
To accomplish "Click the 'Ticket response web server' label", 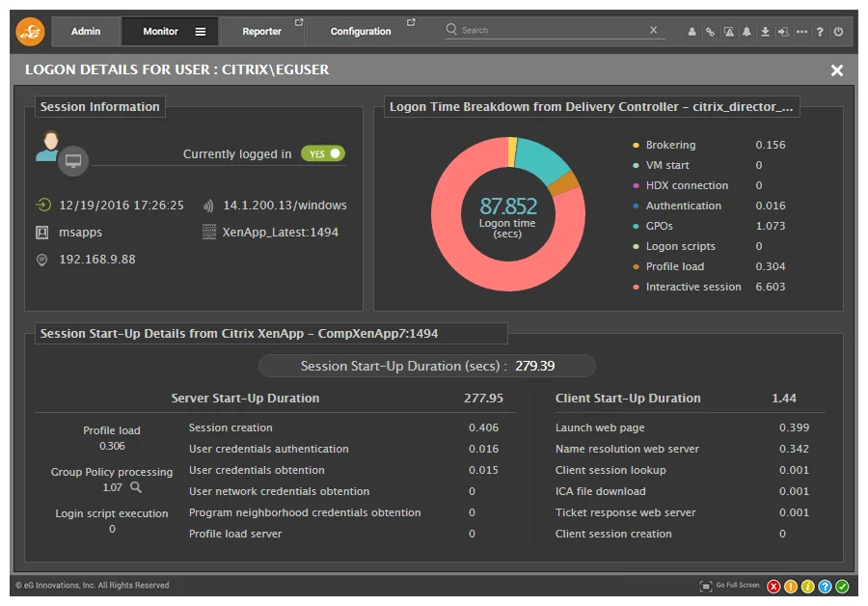I will coord(625,512).
